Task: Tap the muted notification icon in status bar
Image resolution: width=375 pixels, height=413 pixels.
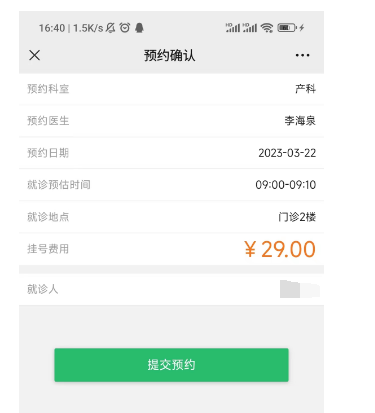Action: 110,28
